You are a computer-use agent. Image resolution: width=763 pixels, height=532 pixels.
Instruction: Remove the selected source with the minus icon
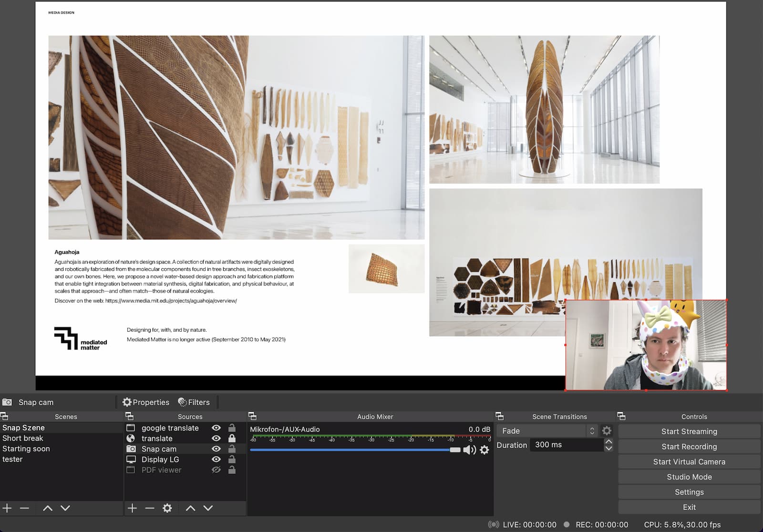150,508
